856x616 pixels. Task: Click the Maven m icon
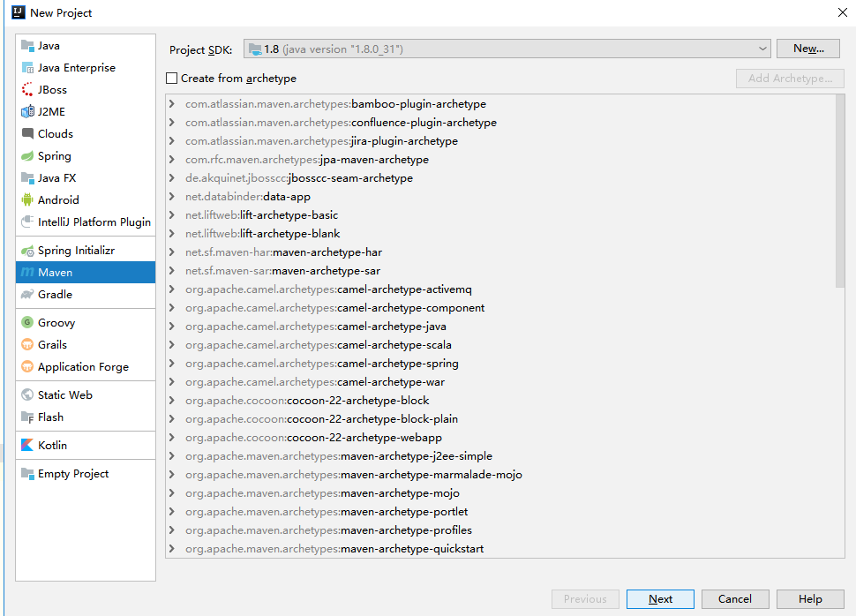pos(27,272)
